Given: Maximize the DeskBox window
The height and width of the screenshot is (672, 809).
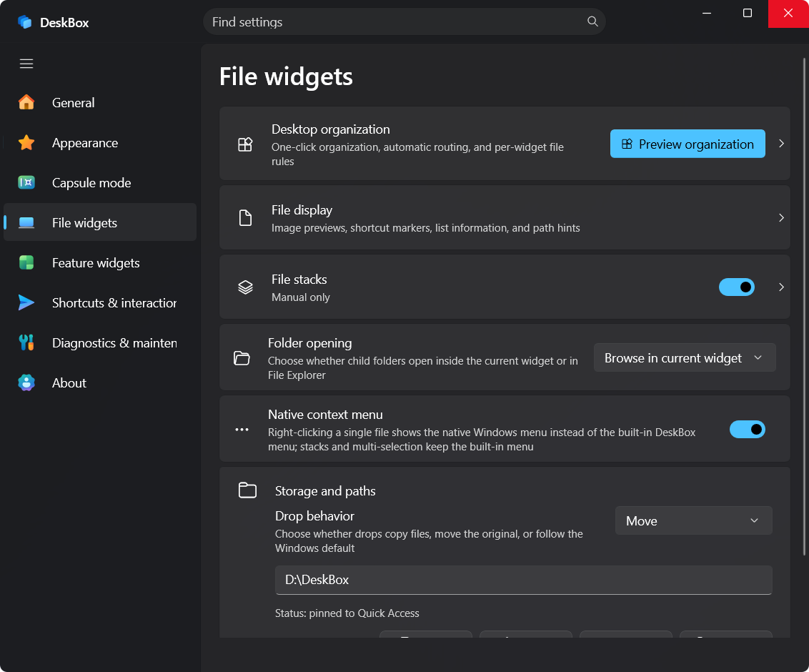Looking at the screenshot, I should click(747, 14).
